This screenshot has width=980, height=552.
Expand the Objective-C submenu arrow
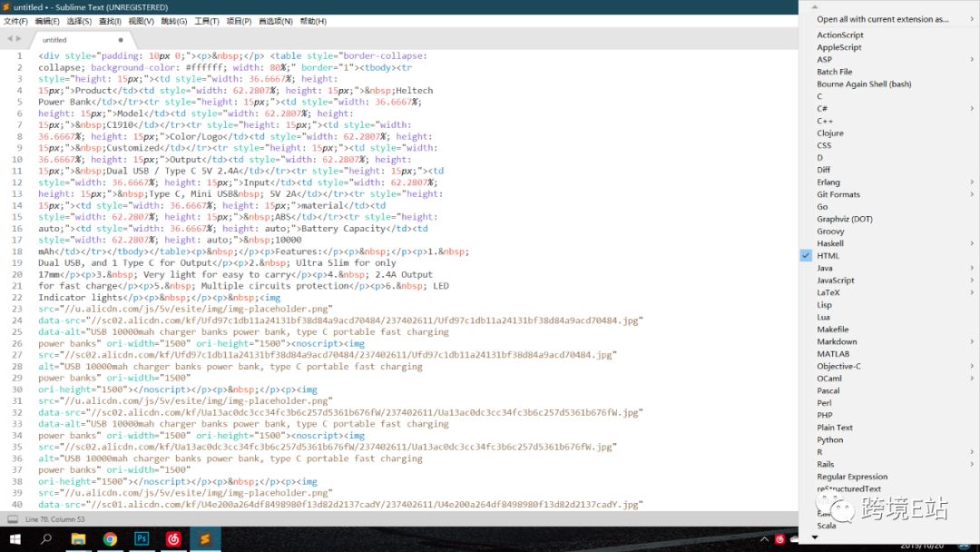[x=972, y=366]
